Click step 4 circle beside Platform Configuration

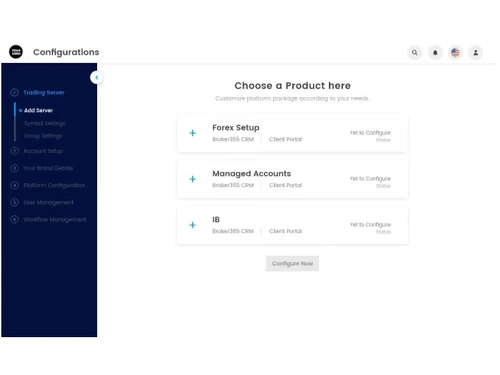click(x=14, y=185)
